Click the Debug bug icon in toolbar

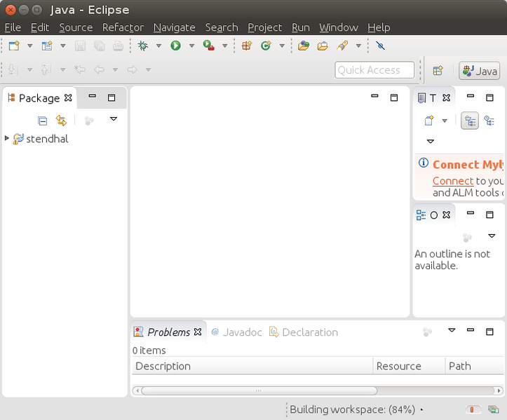pyautogui.click(x=143, y=46)
